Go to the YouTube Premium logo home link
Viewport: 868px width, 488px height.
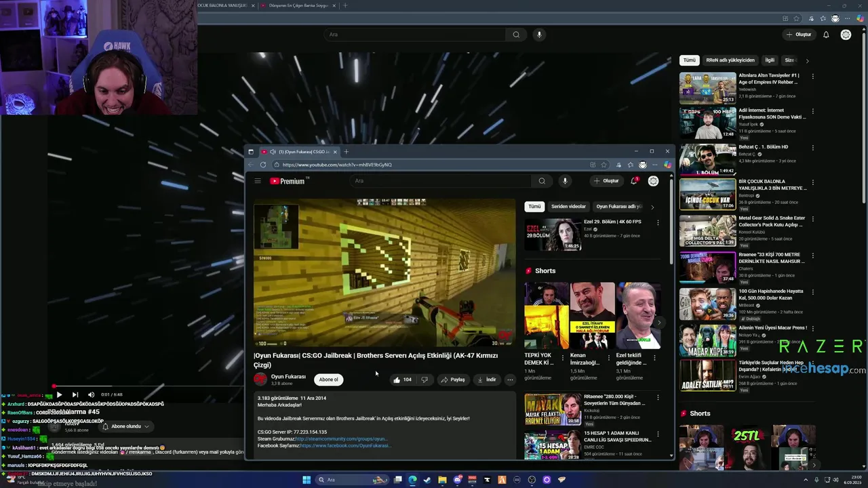point(289,181)
